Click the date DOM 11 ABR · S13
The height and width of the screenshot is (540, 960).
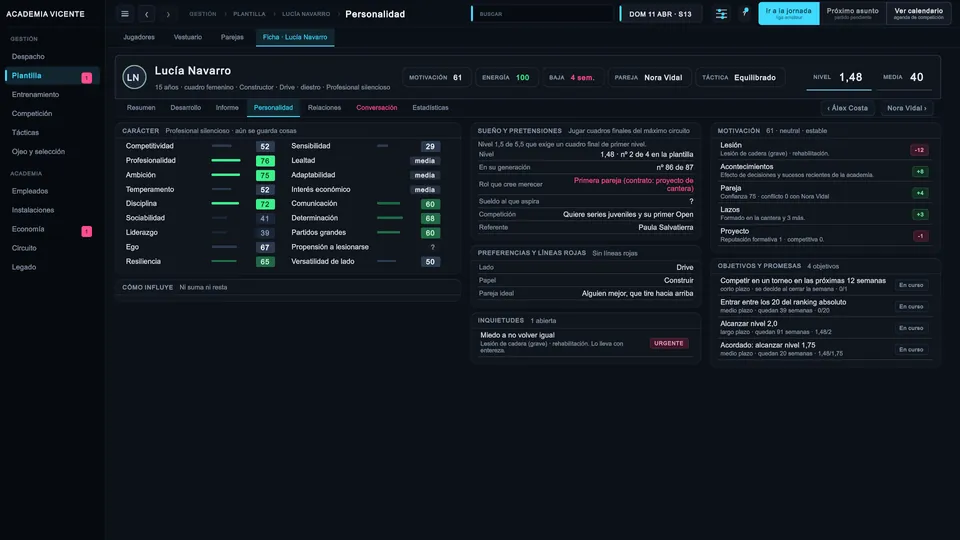[660, 14]
